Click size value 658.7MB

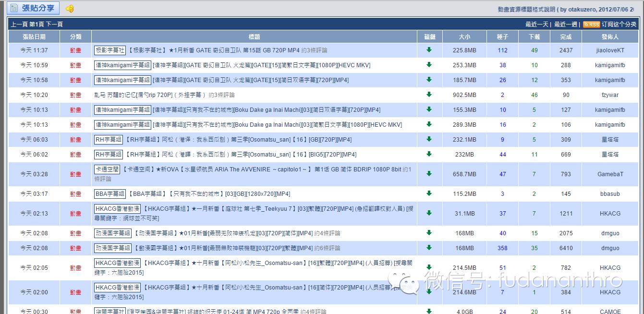(464, 174)
